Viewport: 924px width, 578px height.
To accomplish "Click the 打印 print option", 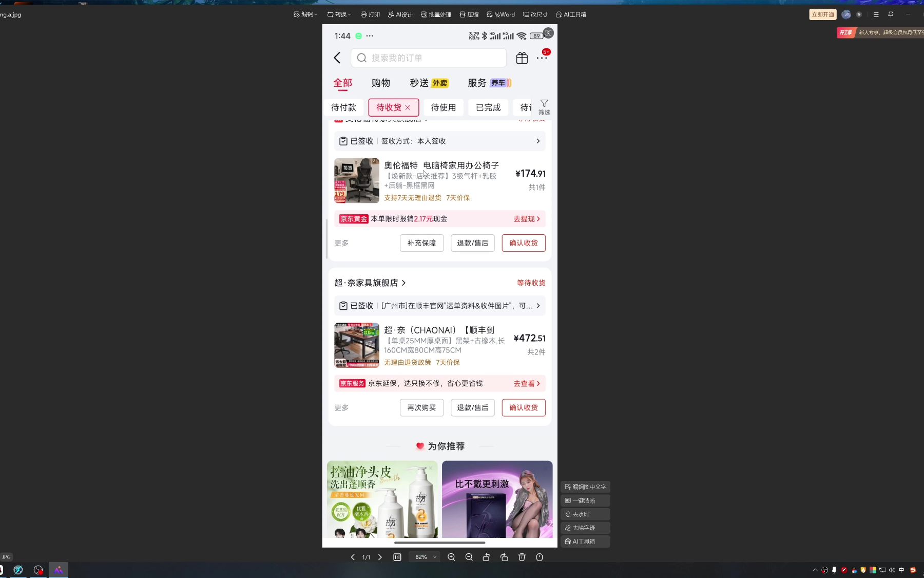I will pos(370,14).
